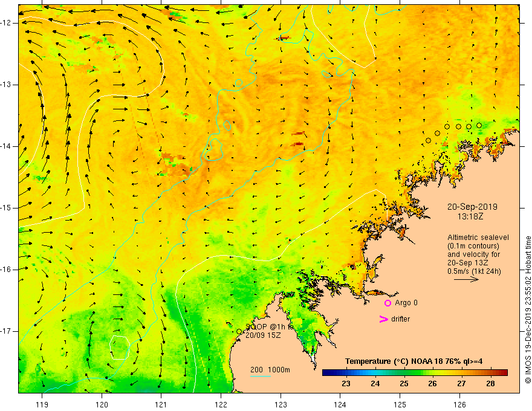532x411 pixels.
Task: Click the 'Altimetric sealevel' caption line
Action: 478,238
